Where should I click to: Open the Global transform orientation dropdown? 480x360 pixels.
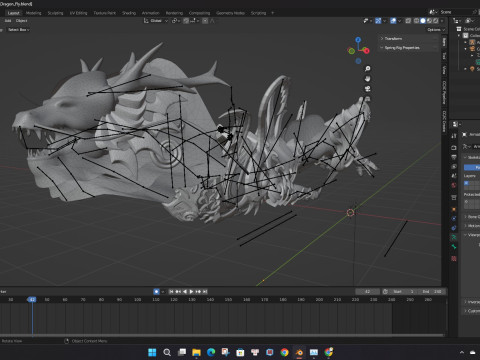[156, 21]
